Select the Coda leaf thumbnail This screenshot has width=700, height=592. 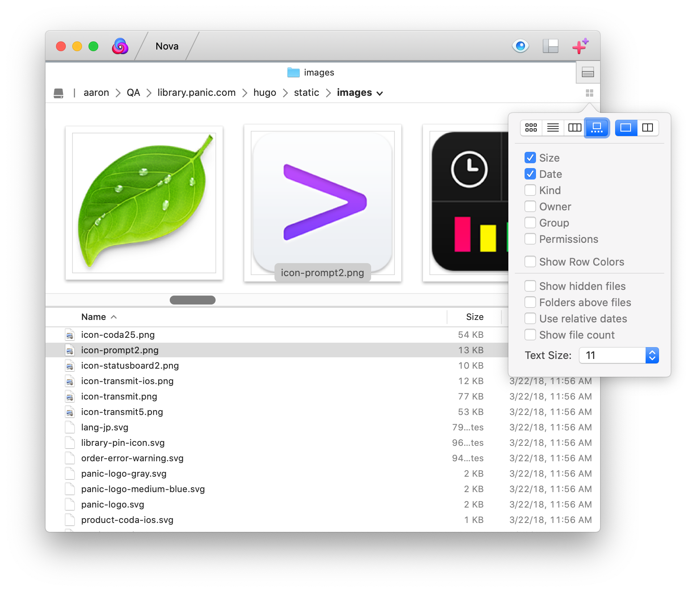[144, 203]
